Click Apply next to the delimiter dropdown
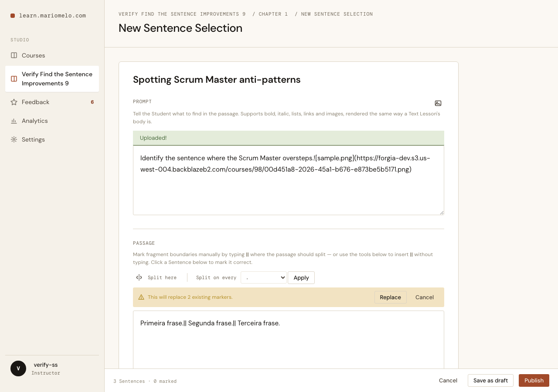The image size is (558, 392). point(301,277)
